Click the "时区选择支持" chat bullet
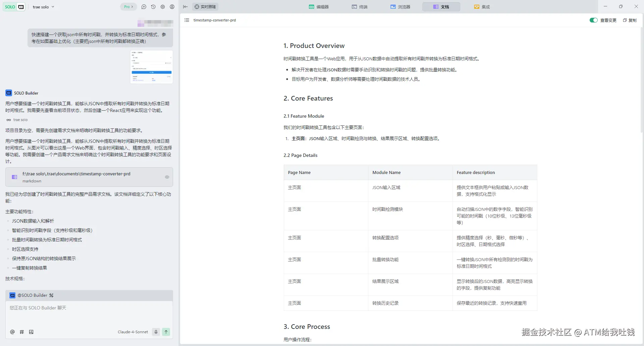The height and width of the screenshot is (346, 644). (x=25, y=249)
